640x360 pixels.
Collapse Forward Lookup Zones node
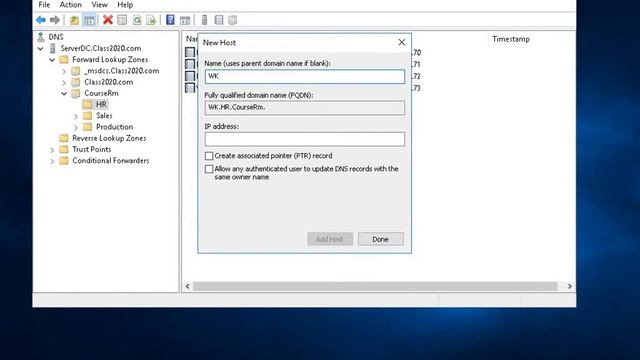pos(52,60)
